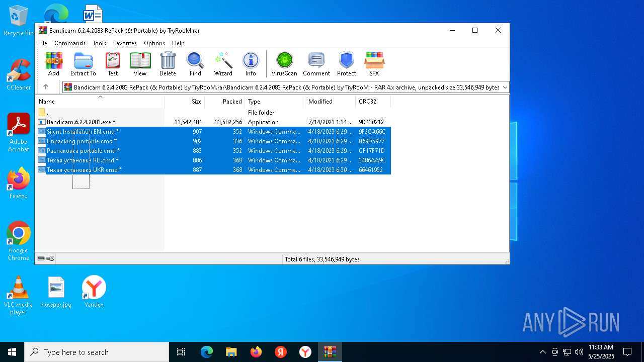
Task: Click the status bar drive icon
Action: tap(41, 258)
